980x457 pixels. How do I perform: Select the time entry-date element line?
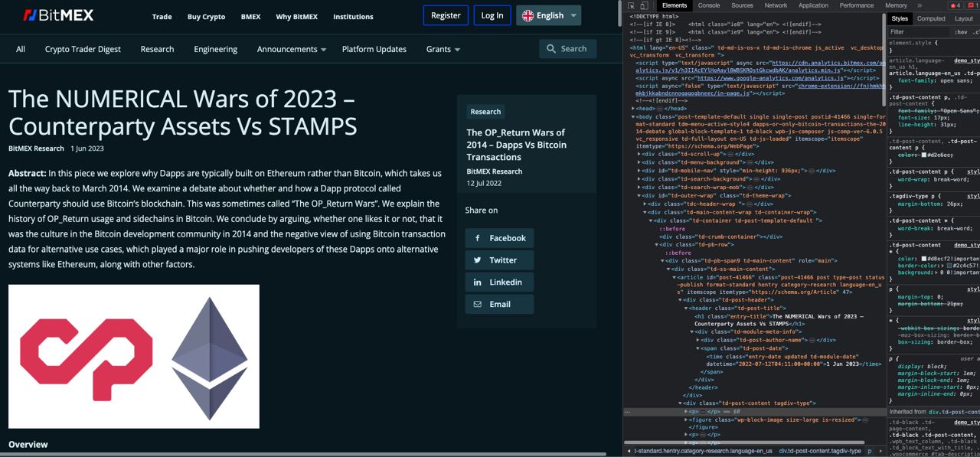click(x=793, y=360)
